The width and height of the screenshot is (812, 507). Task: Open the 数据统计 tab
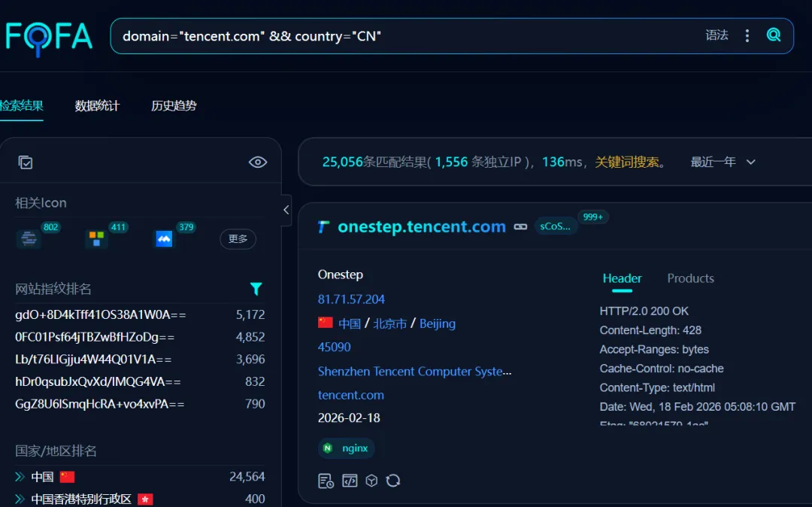pos(97,106)
